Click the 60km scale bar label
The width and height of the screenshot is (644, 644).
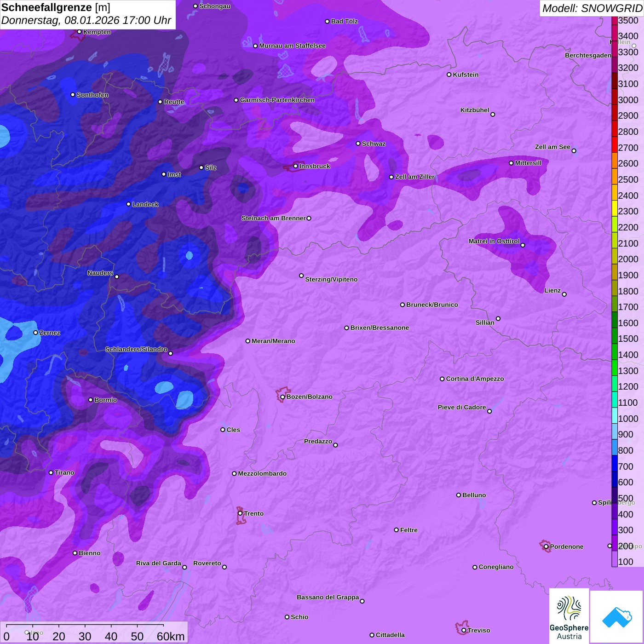pyautogui.click(x=171, y=636)
